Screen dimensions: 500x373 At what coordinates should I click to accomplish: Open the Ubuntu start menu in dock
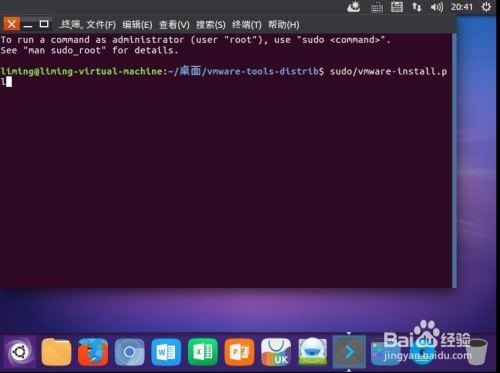20,352
